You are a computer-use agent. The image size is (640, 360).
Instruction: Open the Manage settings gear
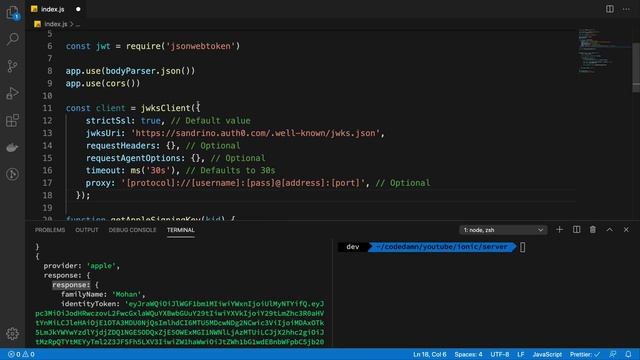[12, 334]
